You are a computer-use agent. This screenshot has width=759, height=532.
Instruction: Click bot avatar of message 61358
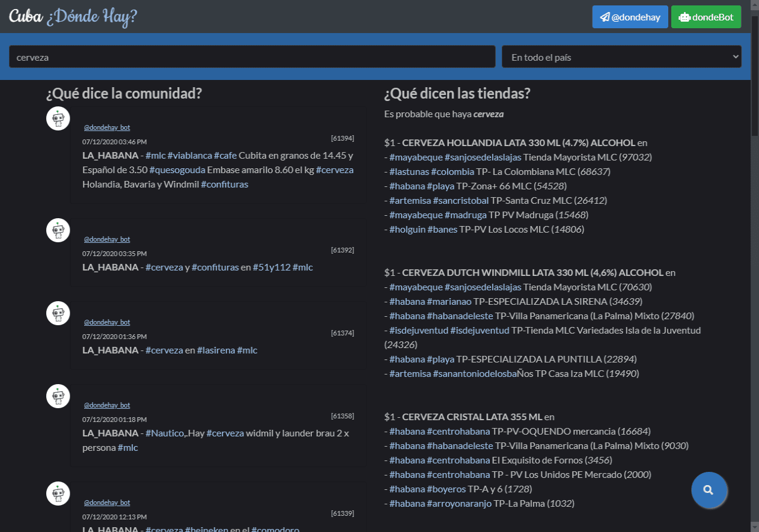click(58, 396)
